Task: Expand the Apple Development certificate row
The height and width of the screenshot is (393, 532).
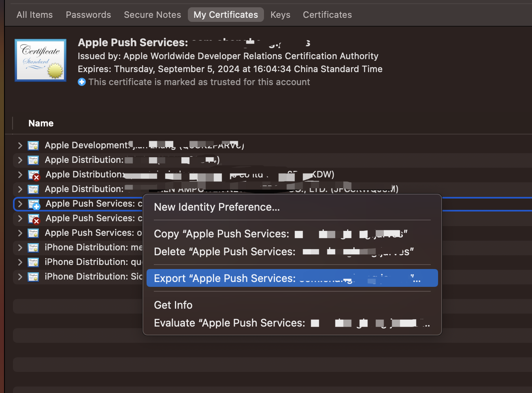Action: 20,145
